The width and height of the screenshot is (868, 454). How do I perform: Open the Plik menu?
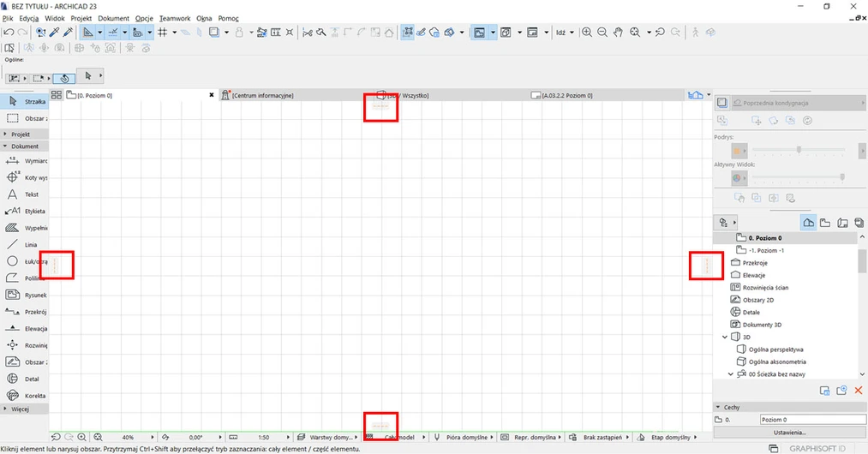point(8,18)
